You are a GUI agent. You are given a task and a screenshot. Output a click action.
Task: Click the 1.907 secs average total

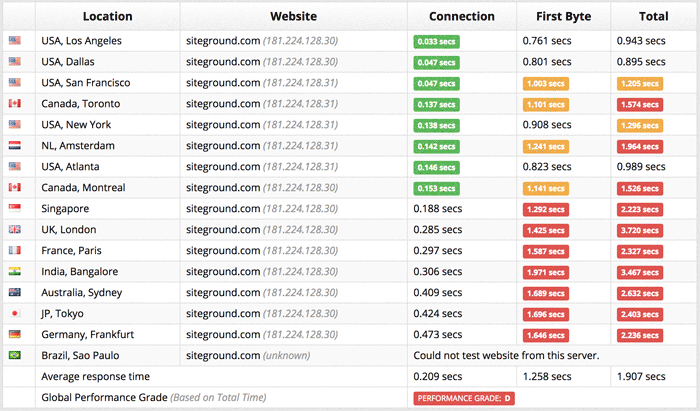(641, 376)
